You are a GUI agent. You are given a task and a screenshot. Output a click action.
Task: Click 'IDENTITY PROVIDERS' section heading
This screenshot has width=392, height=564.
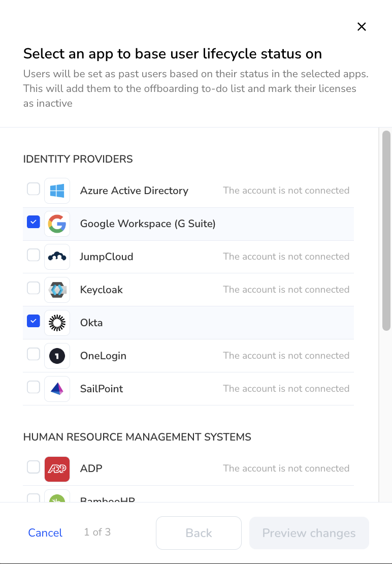click(x=78, y=159)
